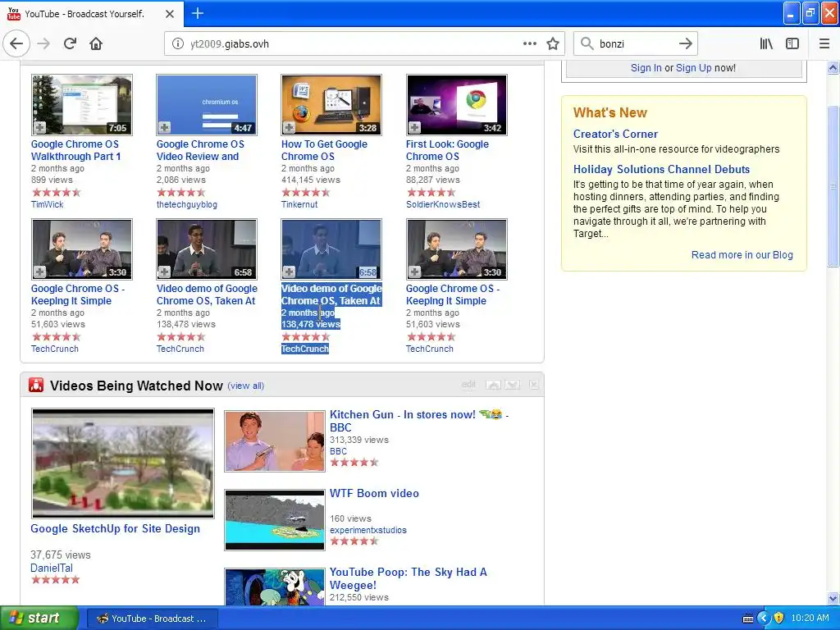Open the Firefox hamburger menu
The height and width of the screenshot is (630, 840).
pyautogui.click(x=824, y=44)
